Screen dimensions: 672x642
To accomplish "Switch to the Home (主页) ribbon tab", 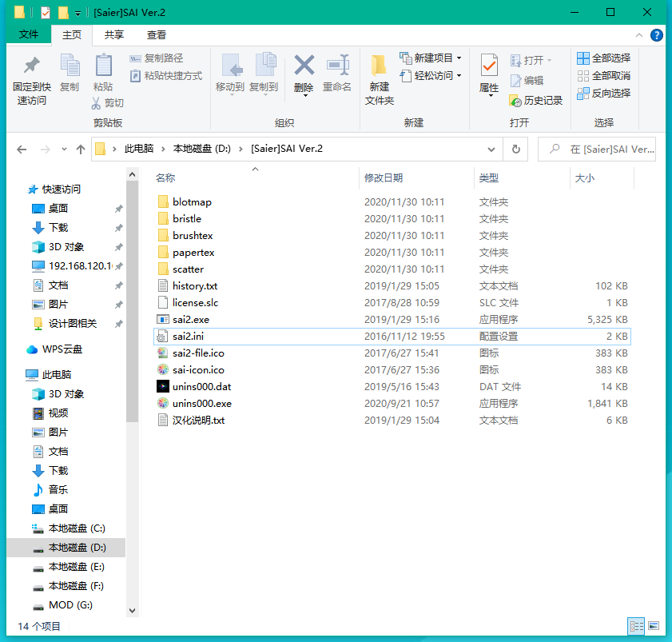I will click(x=72, y=34).
